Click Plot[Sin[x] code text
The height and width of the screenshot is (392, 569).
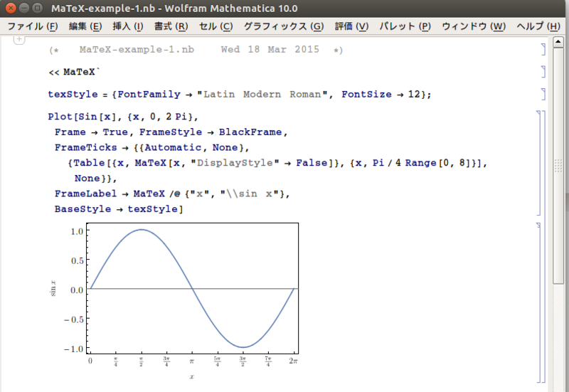pyautogui.click(x=82, y=117)
